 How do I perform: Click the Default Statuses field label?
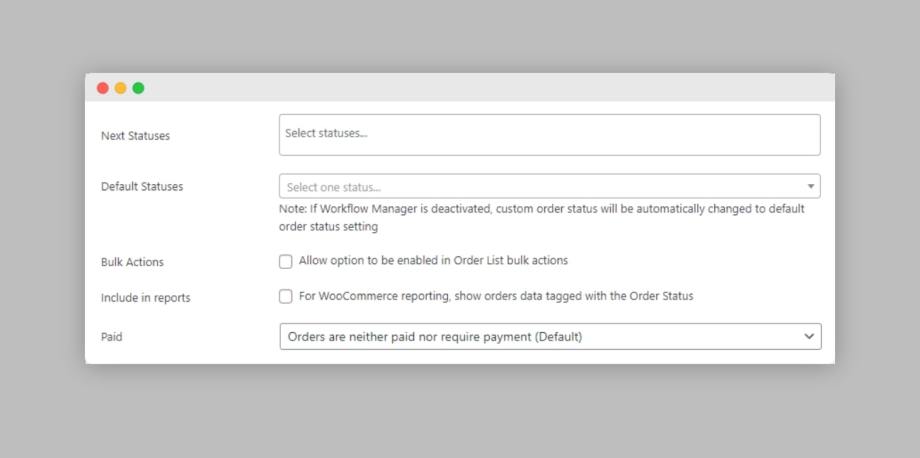coord(142,186)
